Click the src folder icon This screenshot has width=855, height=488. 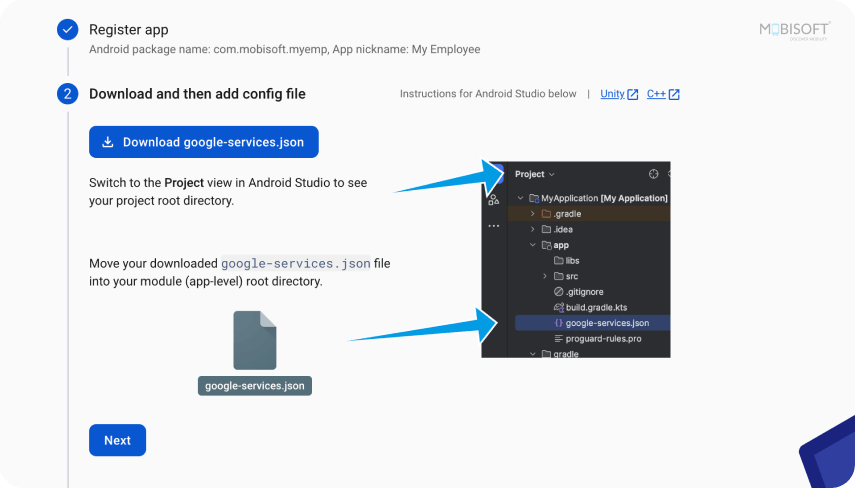point(558,276)
